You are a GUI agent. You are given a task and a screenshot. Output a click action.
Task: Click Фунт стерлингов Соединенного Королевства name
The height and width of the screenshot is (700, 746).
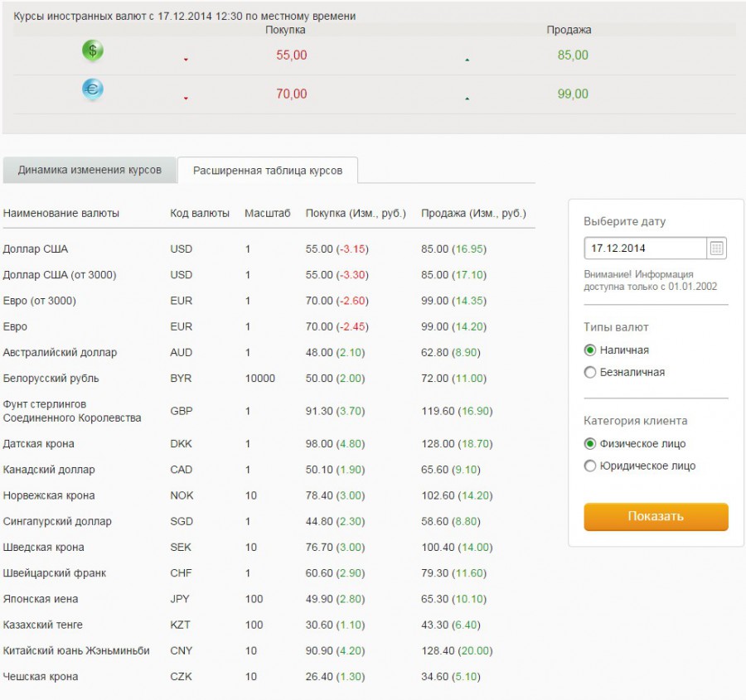[x=72, y=411]
